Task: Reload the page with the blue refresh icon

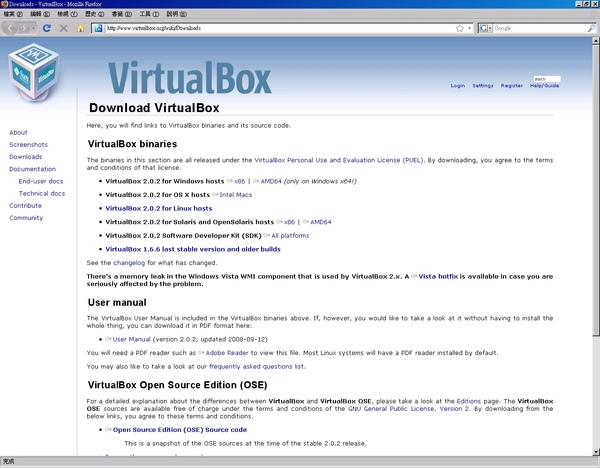Action: (x=47, y=28)
